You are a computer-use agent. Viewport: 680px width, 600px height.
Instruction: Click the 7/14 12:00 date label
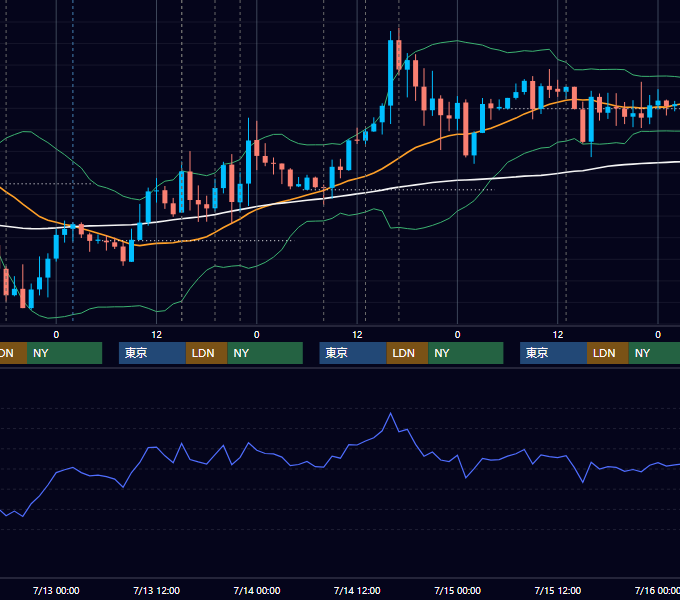(x=357, y=590)
